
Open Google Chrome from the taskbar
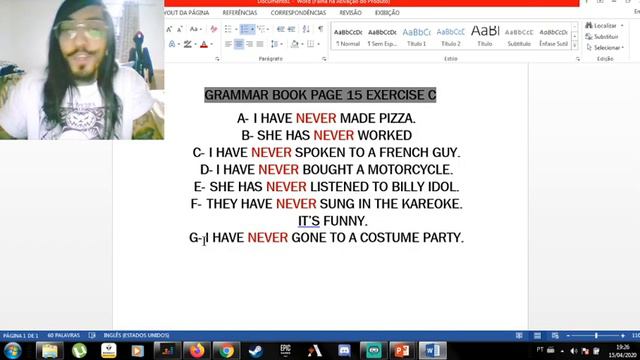[226, 351]
